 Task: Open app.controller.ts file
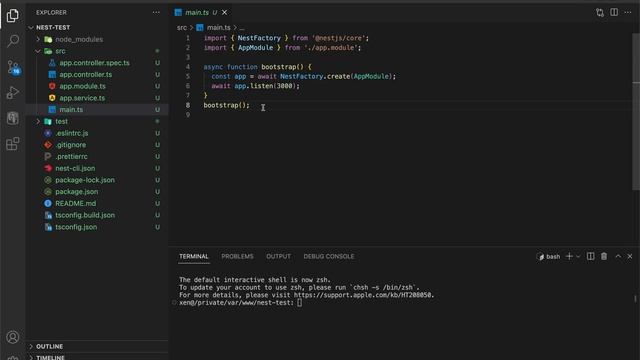click(85, 74)
